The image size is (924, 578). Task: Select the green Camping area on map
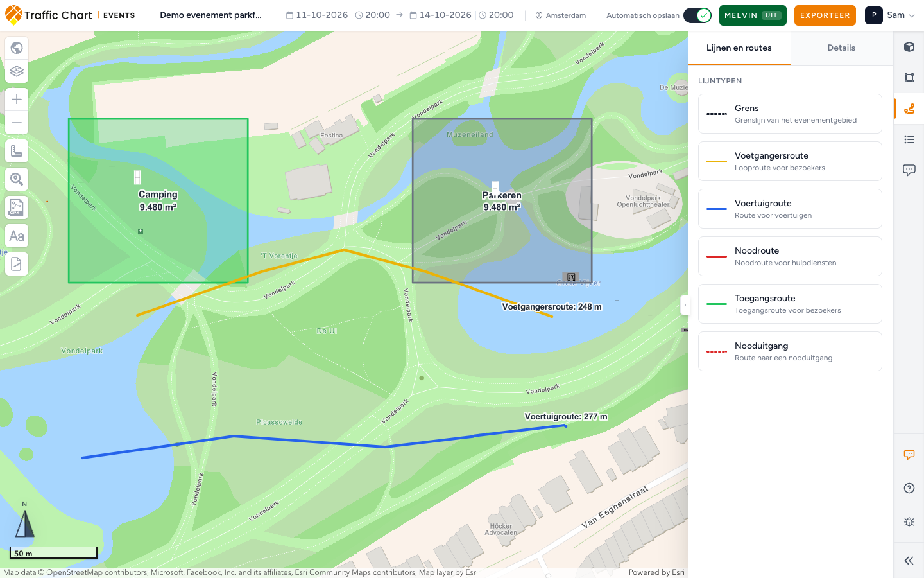click(x=158, y=200)
